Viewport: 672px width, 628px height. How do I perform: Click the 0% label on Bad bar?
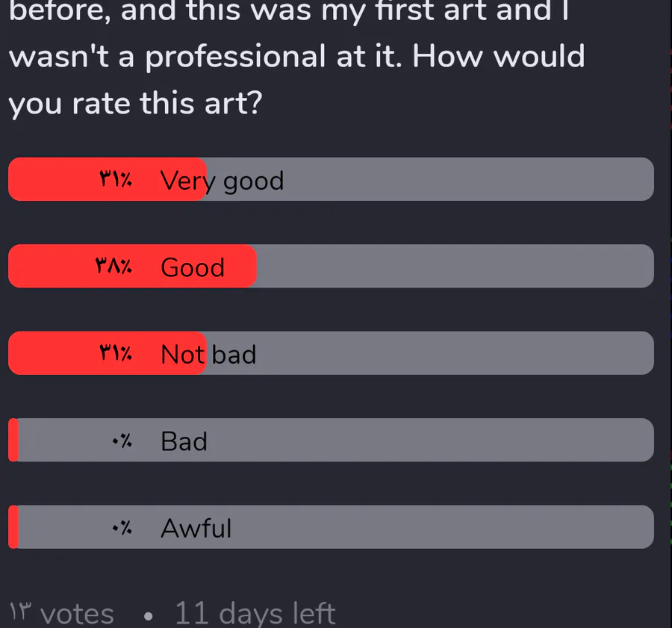pos(122,441)
